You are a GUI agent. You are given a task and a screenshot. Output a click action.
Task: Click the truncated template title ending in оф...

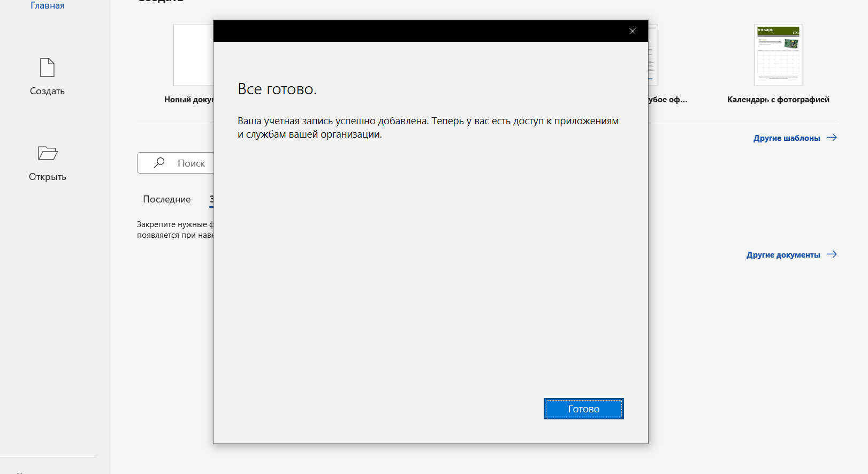[667, 100]
